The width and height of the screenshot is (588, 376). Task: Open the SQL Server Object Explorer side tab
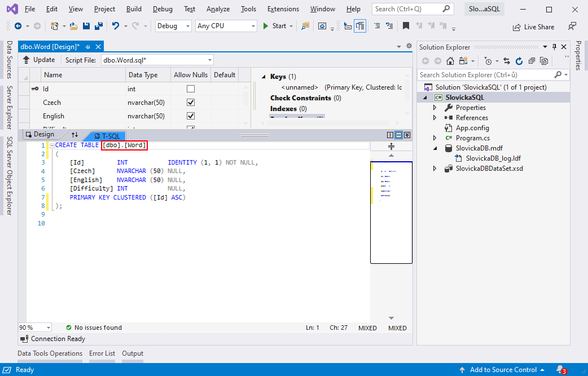(x=10, y=176)
